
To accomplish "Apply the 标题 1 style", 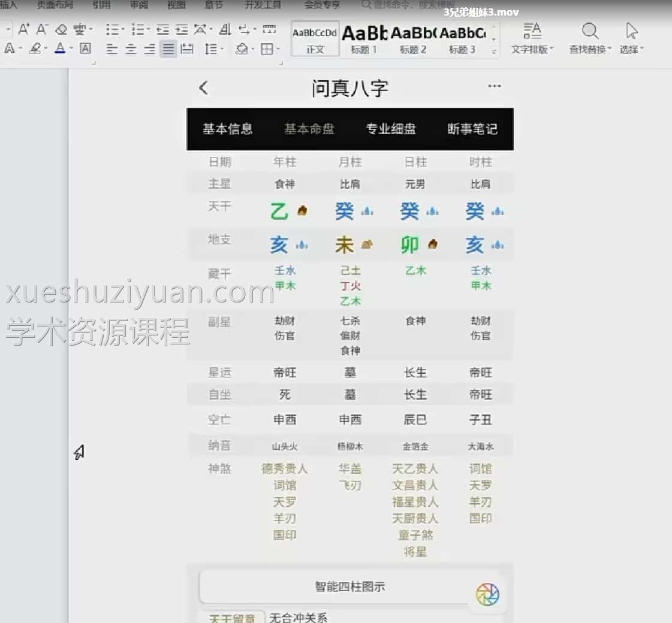I will click(364, 37).
